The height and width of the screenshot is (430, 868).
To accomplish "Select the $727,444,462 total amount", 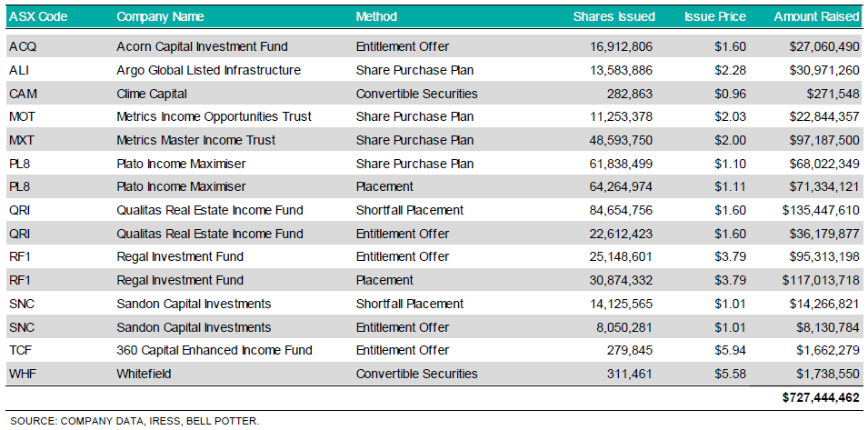I will point(821,398).
